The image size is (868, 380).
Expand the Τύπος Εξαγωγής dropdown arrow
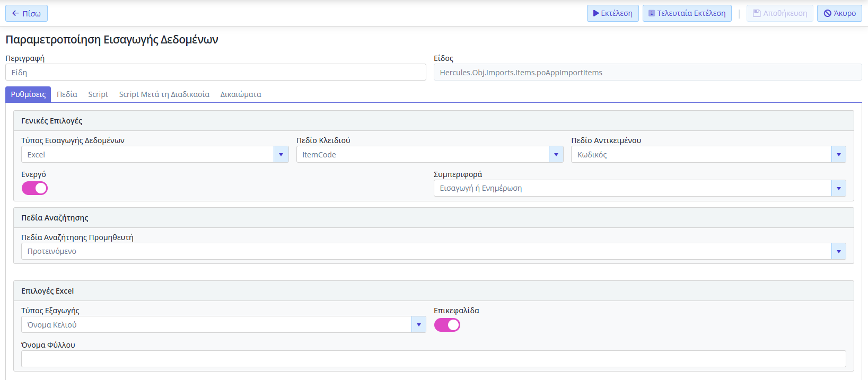418,325
